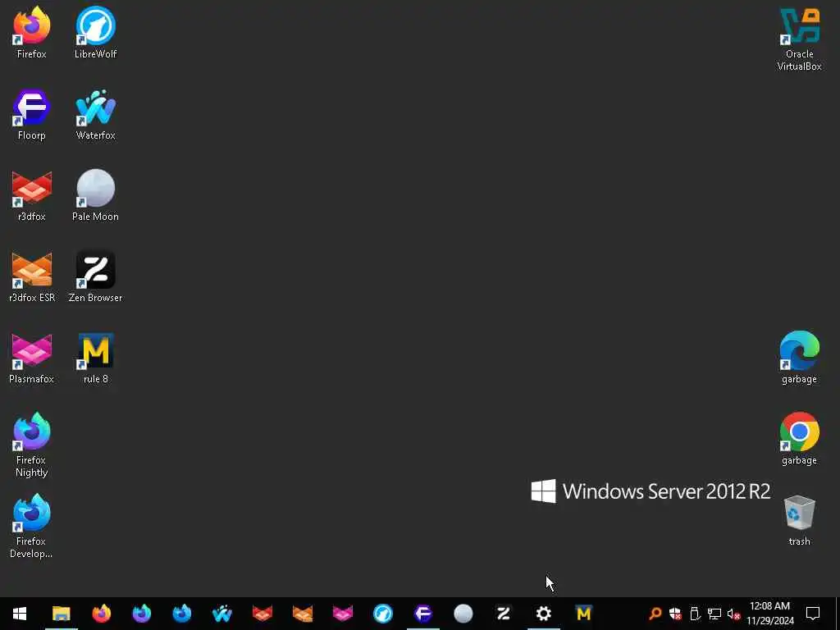Image resolution: width=840 pixels, height=630 pixels.
Task: Click the orange r3dfox ESR taskbar icon
Action: (302, 614)
